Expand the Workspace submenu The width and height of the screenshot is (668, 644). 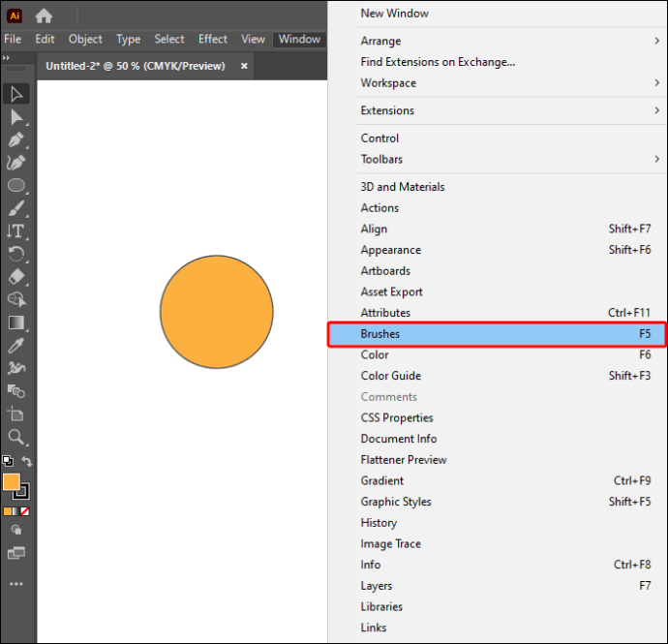511,82
